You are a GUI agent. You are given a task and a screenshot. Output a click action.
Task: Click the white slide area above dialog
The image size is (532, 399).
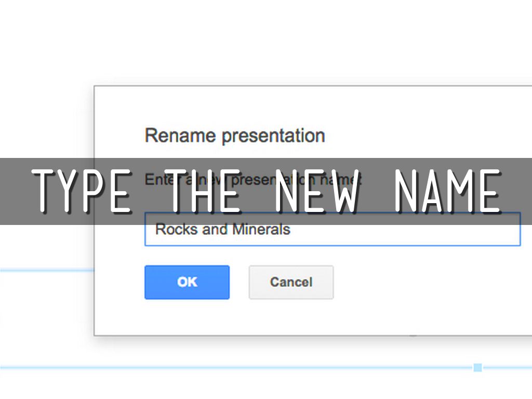[x=260, y=42]
